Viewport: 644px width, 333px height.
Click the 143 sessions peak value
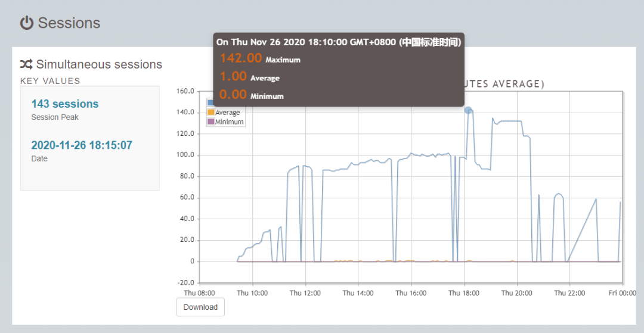click(x=65, y=104)
